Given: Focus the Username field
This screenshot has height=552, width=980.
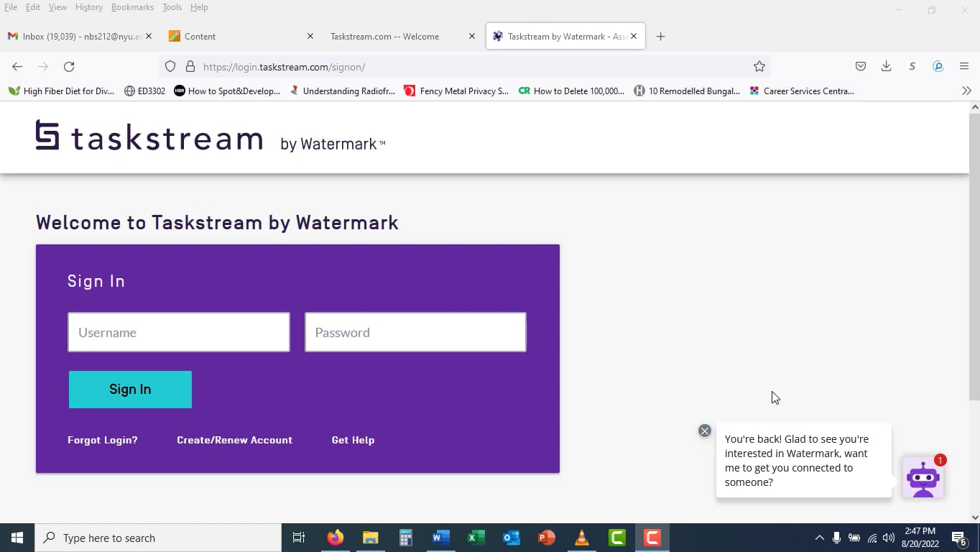Looking at the screenshot, I should [179, 332].
